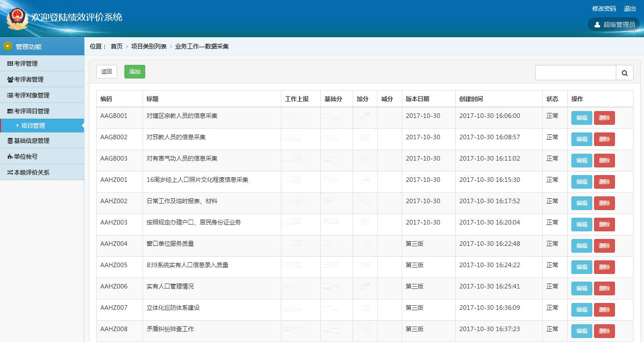Click the shuffle icon beside 本级评价关系
The image size is (644, 342).
tap(9, 172)
